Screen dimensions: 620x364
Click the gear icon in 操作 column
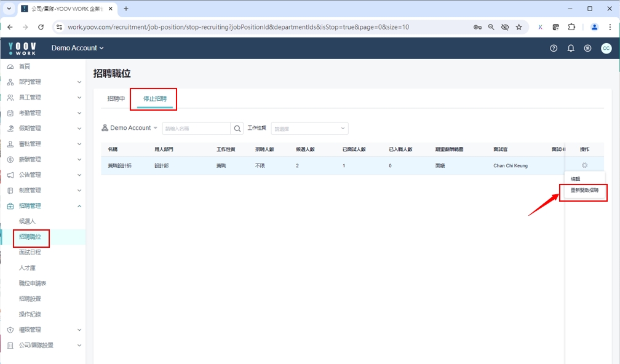[584, 165]
